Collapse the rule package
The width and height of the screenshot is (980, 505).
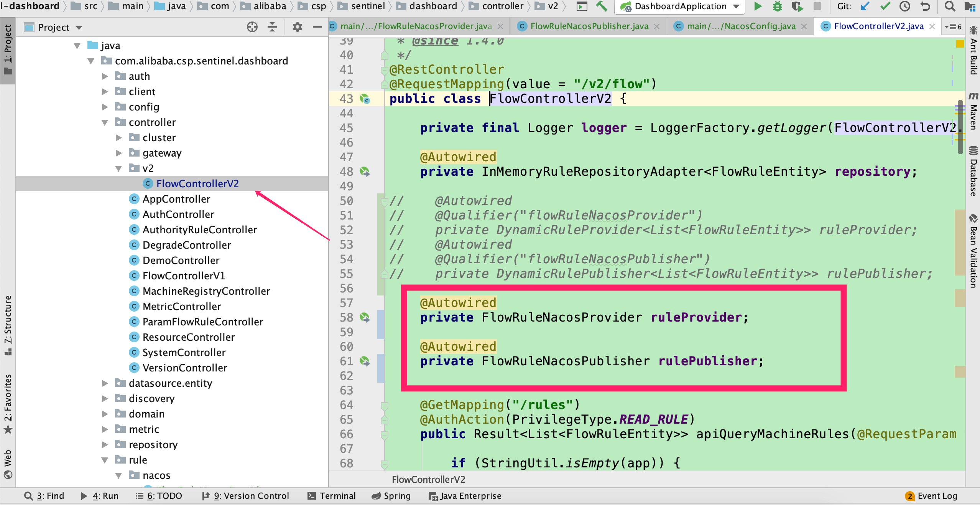tap(105, 460)
